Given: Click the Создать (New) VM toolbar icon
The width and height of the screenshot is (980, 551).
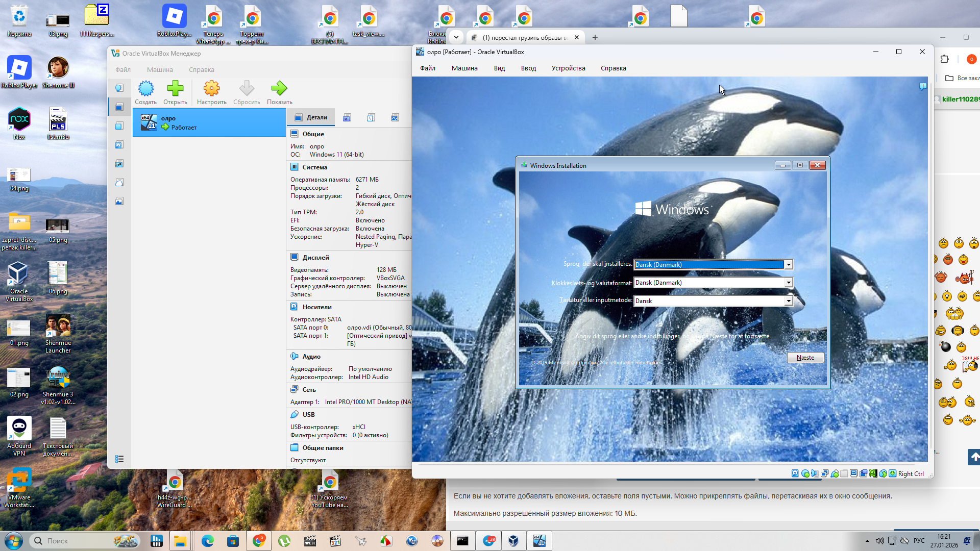Looking at the screenshot, I should [x=145, y=89].
